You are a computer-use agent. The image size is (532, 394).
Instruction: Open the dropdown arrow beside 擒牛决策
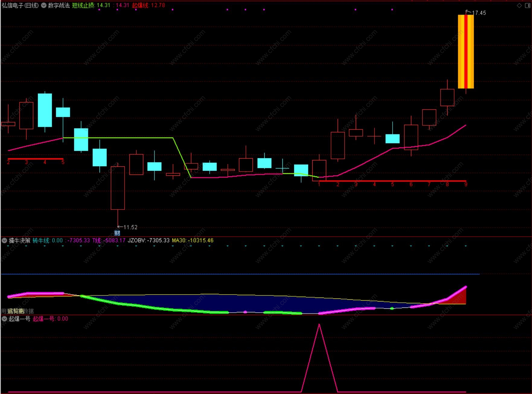coord(5,240)
